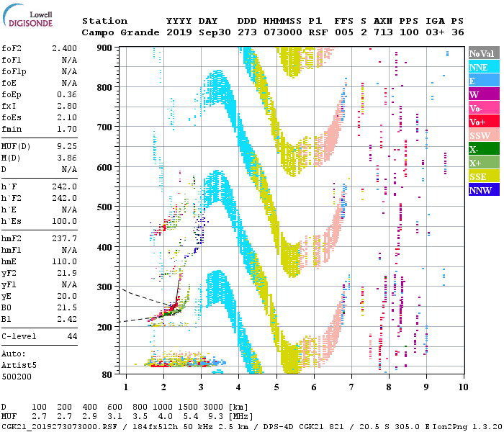The width and height of the screenshot is (504, 432).
Task: Click the RSF program value
Action: [x=318, y=32]
